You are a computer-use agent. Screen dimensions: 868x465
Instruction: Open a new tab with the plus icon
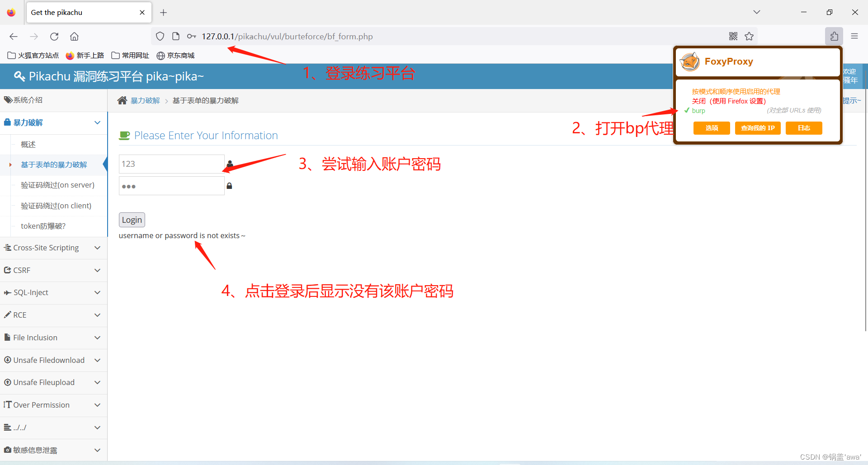click(x=164, y=13)
